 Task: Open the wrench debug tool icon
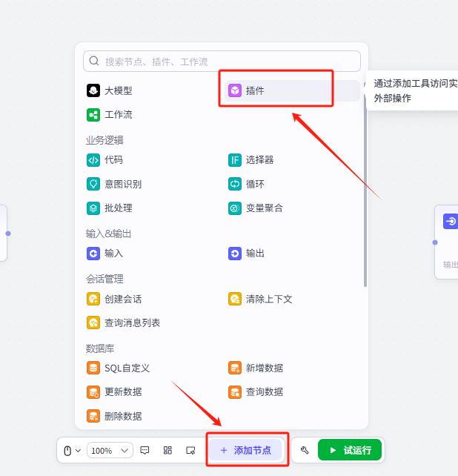[x=304, y=450]
